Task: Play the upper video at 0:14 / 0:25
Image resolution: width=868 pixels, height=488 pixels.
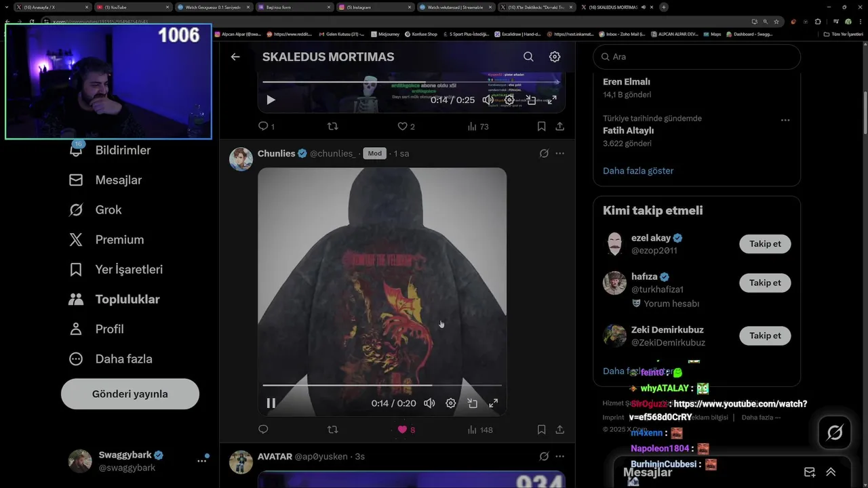Action: click(x=271, y=100)
